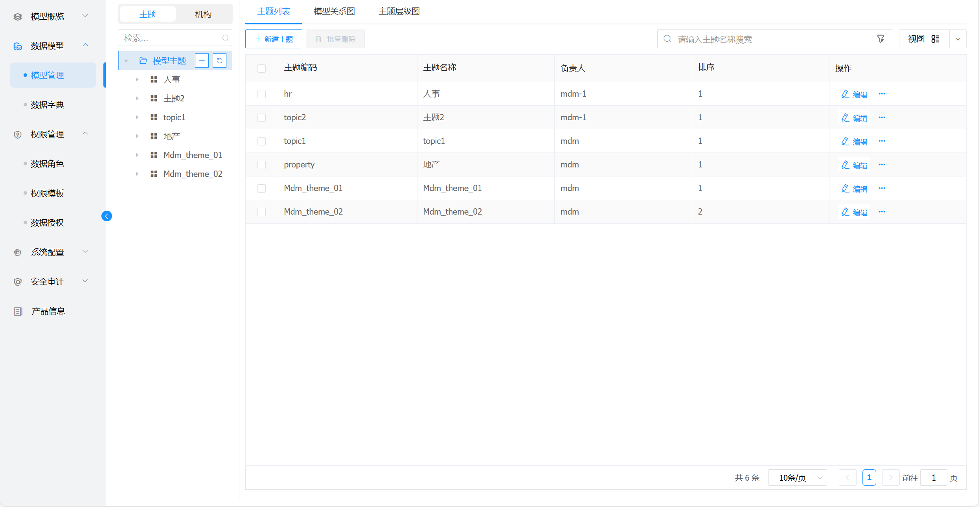Open 数据字典 in the sidebar

click(47, 105)
